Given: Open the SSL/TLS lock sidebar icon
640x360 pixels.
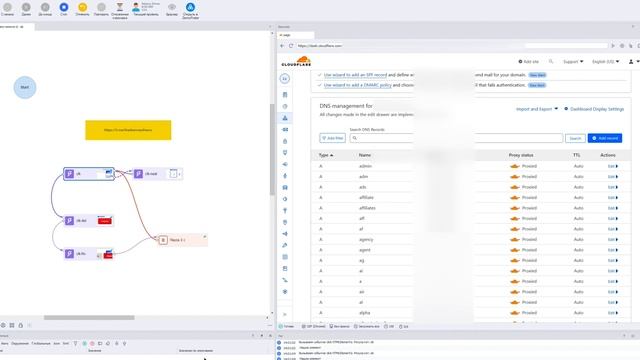Looking at the screenshot, I should (x=285, y=141).
